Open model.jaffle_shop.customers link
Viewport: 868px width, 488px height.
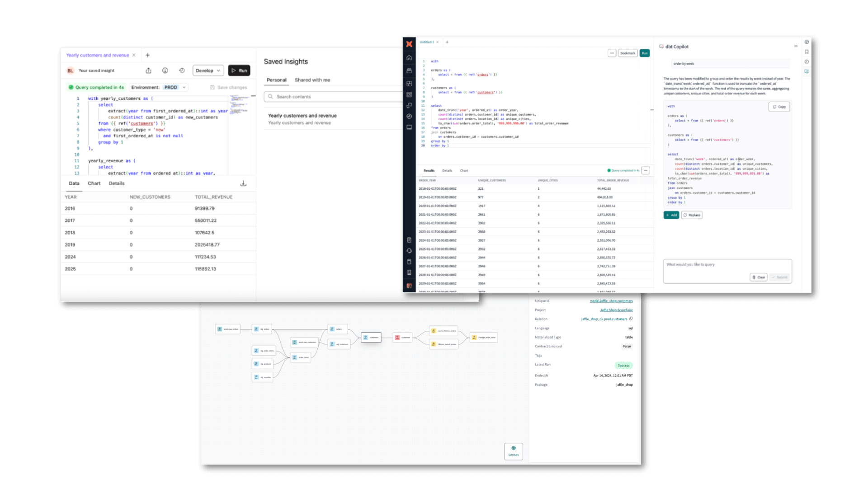pos(611,301)
